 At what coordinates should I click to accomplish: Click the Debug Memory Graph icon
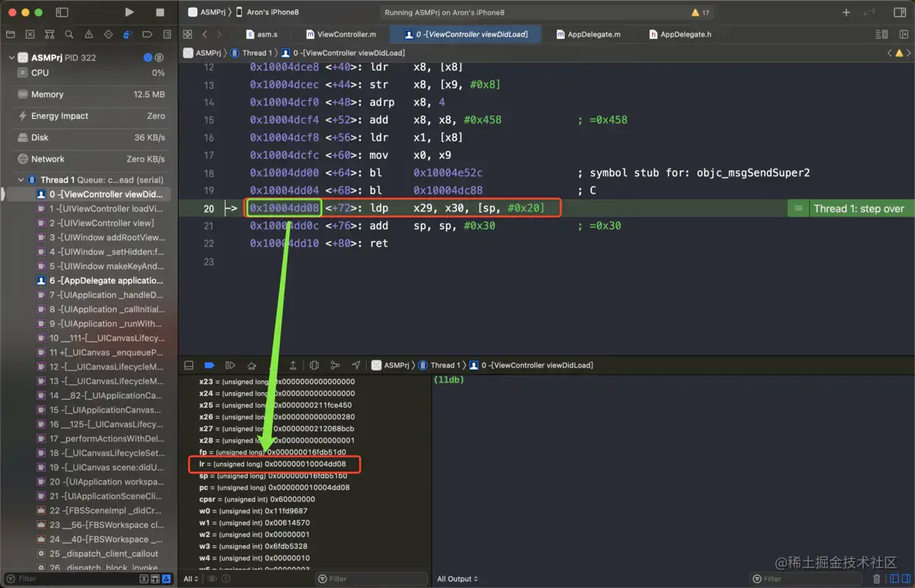(x=334, y=365)
